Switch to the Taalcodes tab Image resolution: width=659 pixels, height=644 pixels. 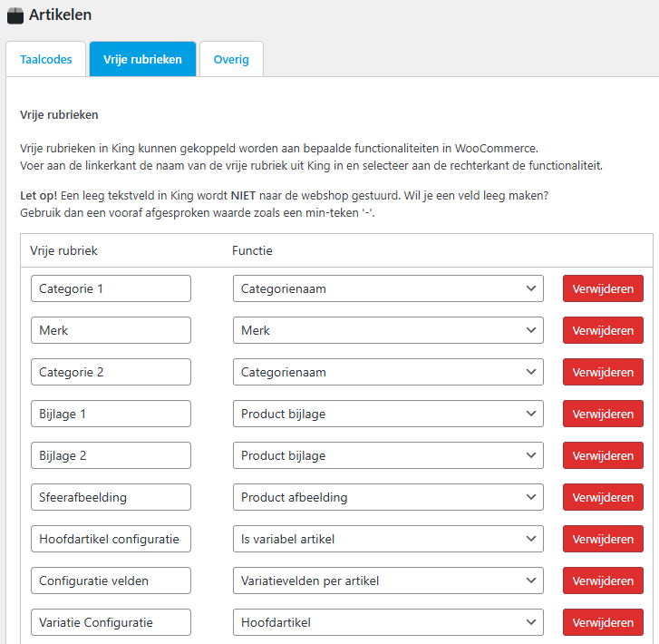pos(45,60)
